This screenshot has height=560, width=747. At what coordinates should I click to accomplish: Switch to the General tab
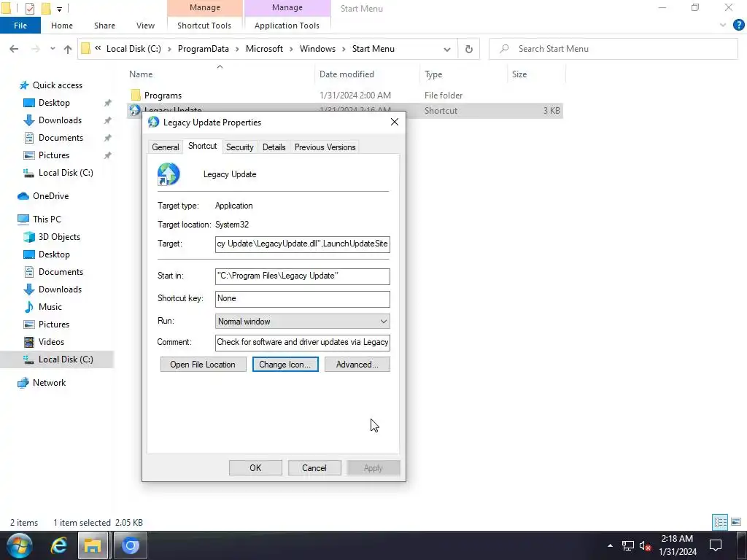(166, 147)
